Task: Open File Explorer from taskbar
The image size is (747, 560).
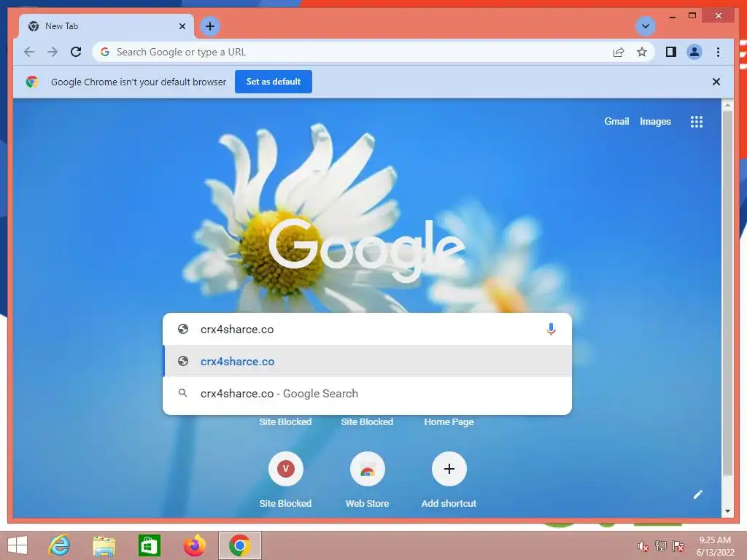Action: click(104, 545)
